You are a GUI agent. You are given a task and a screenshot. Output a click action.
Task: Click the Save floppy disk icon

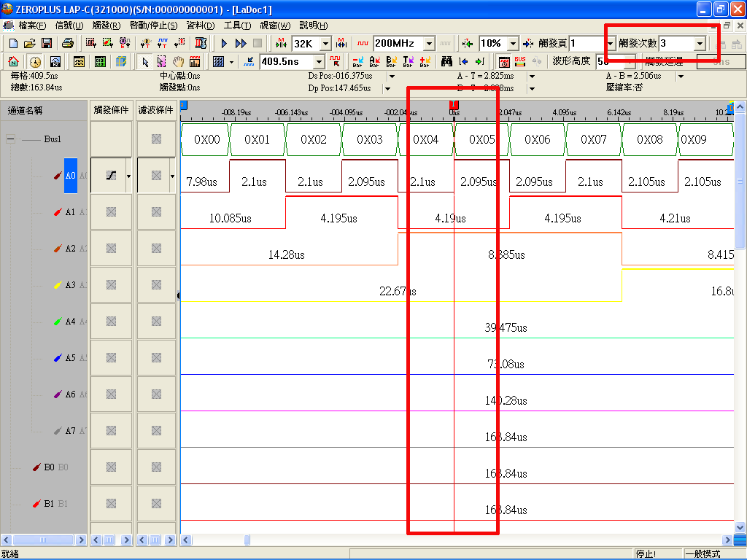(x=47, y=44)
